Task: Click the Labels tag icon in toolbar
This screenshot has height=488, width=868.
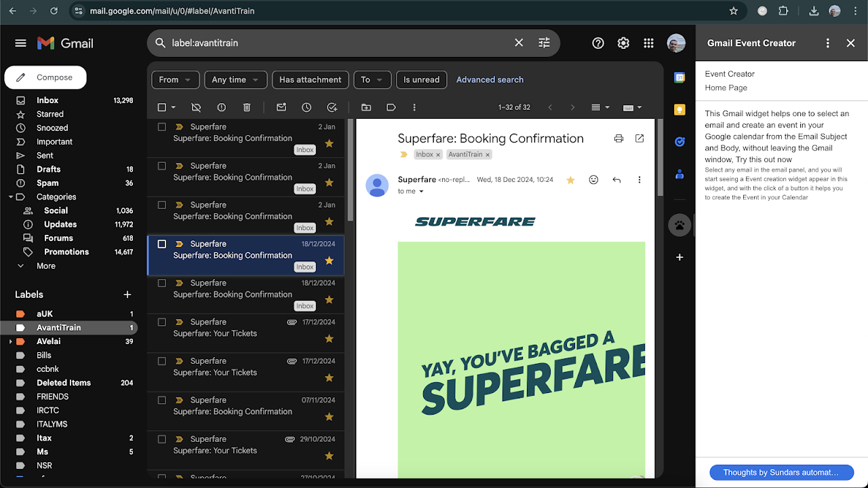Action: [x=391, y=107]
